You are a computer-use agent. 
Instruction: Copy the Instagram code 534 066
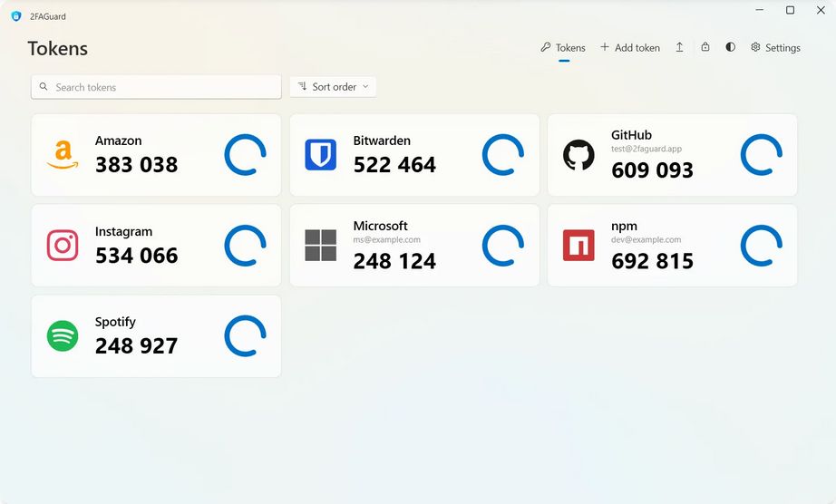click(137, 256)
